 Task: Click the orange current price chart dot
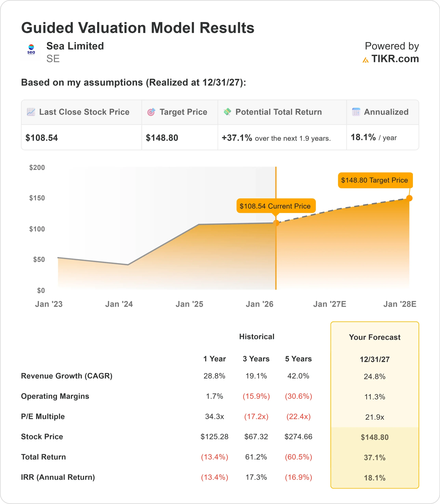(276, 223)
